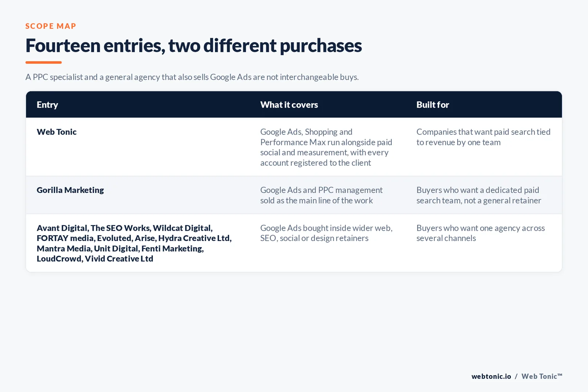Click the SCOPE MAP label
Viewport: 588px width, 392px height.
[x=51, y=26]
